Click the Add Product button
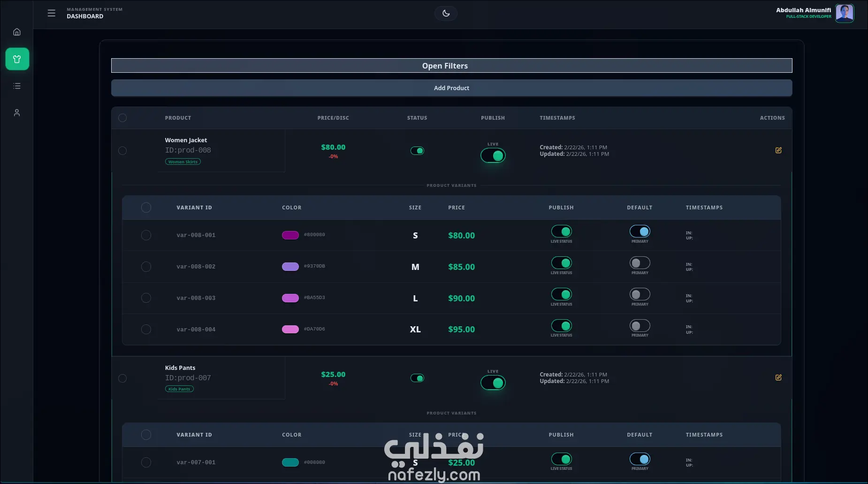This screenshot has height=484, width=868. pyautogui.click(x=451, y=88)
